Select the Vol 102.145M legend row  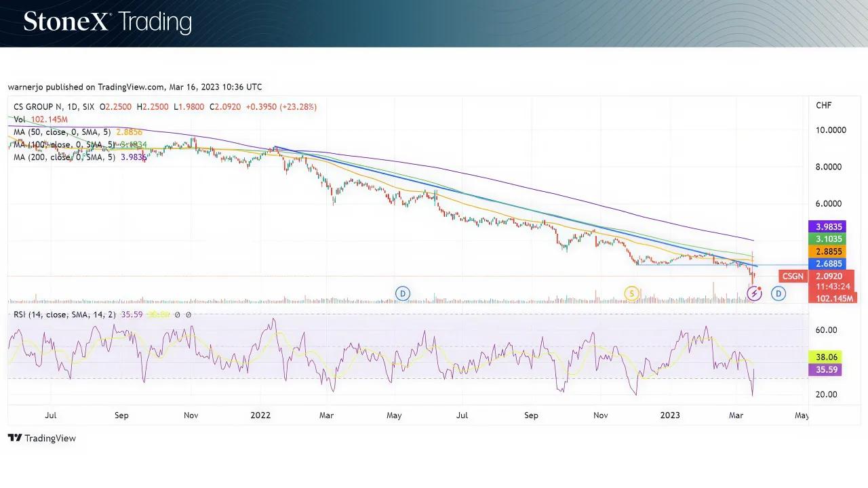[41, 119]
